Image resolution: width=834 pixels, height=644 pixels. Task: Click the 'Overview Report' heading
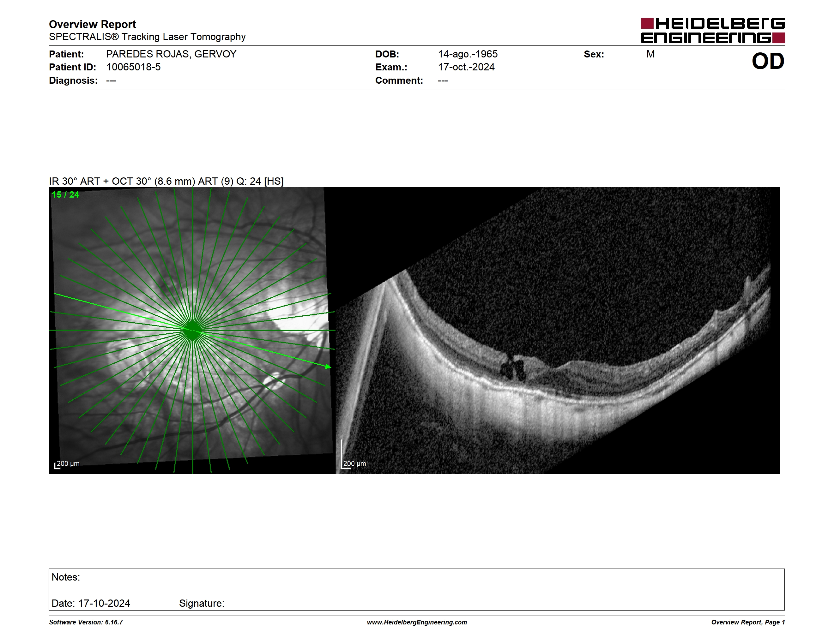click(x=93, y=24)
